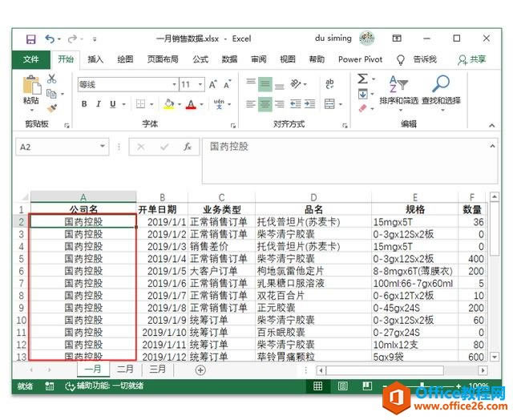513x420 pixels.
Task: Open Find and Select (查找和选择)
Action: (x=441, y=92)
